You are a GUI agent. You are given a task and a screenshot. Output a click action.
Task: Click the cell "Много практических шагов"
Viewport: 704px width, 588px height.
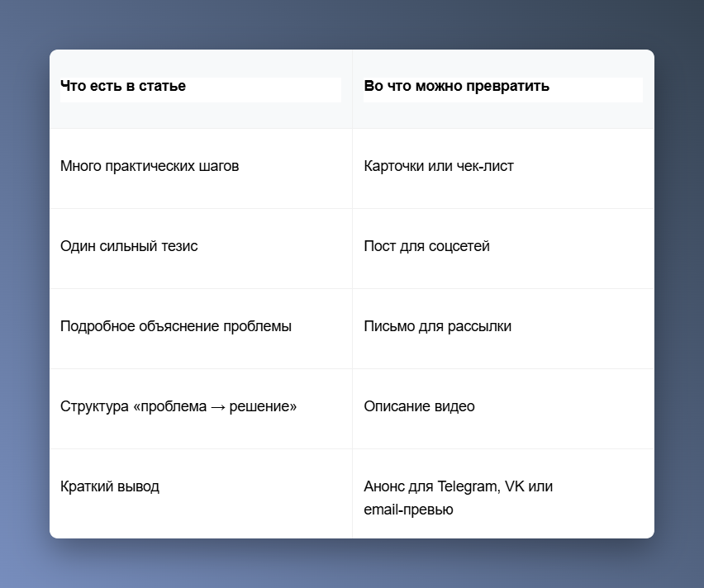201,168
